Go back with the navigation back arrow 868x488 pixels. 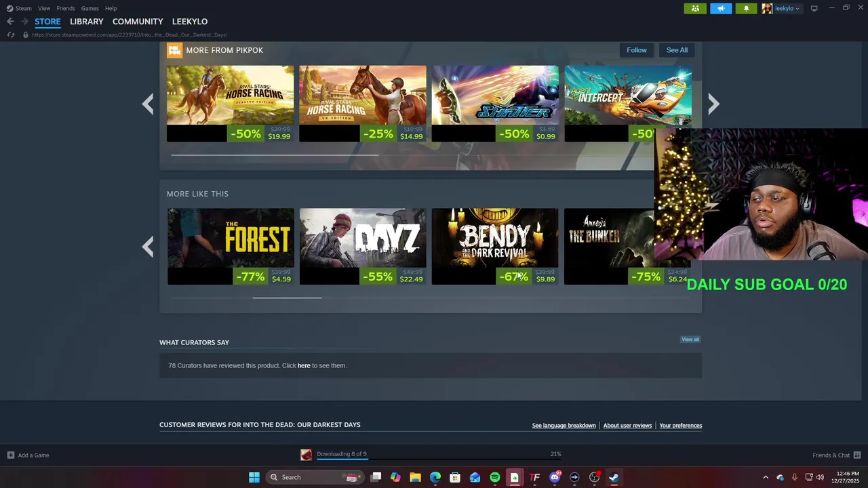coord(10,22)
